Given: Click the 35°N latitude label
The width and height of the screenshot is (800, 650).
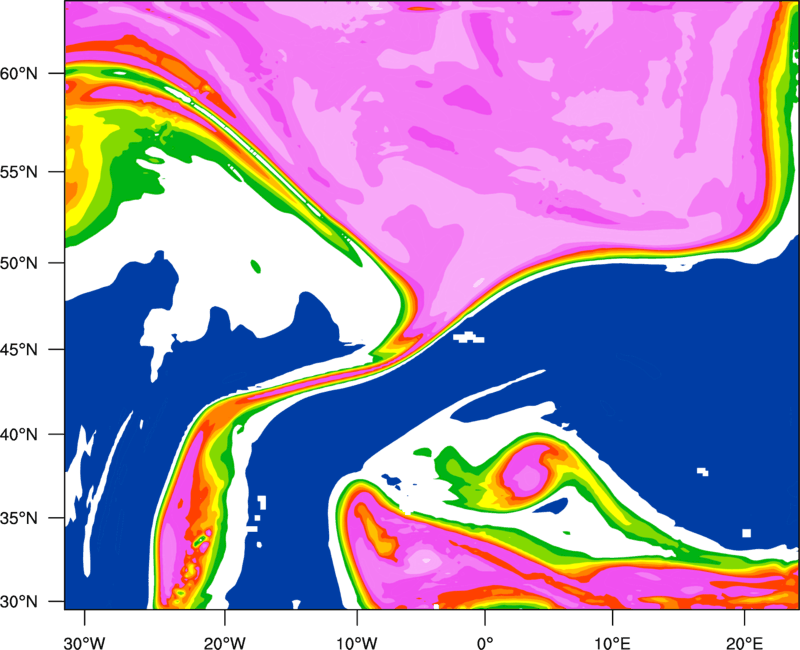Looking at the screenshot, I should point(19,518).
